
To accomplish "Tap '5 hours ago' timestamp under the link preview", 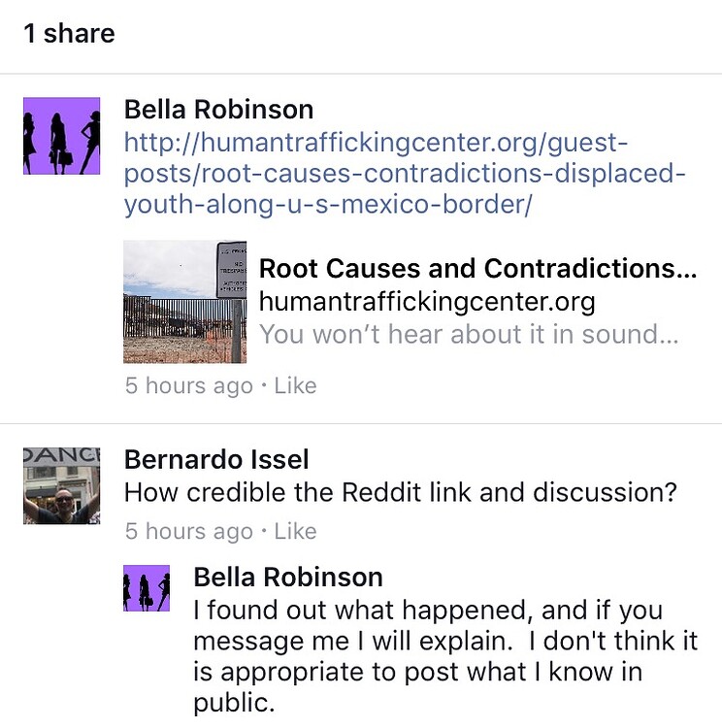I will [188, 385].
